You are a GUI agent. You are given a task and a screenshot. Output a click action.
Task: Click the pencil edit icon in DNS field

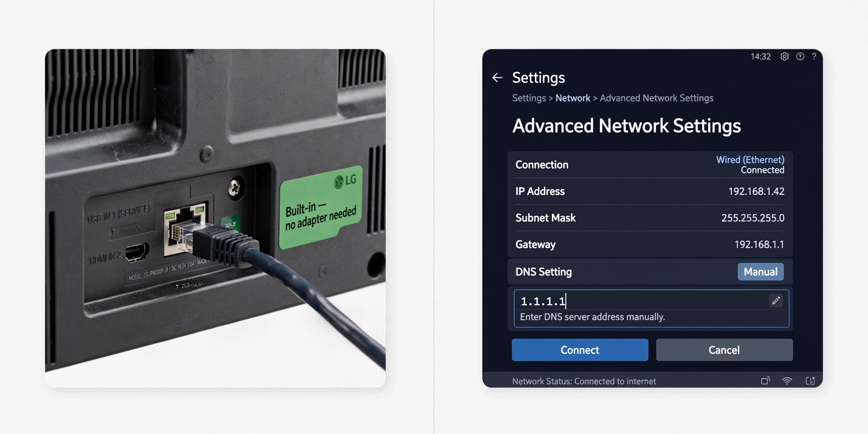coord(776,301)
